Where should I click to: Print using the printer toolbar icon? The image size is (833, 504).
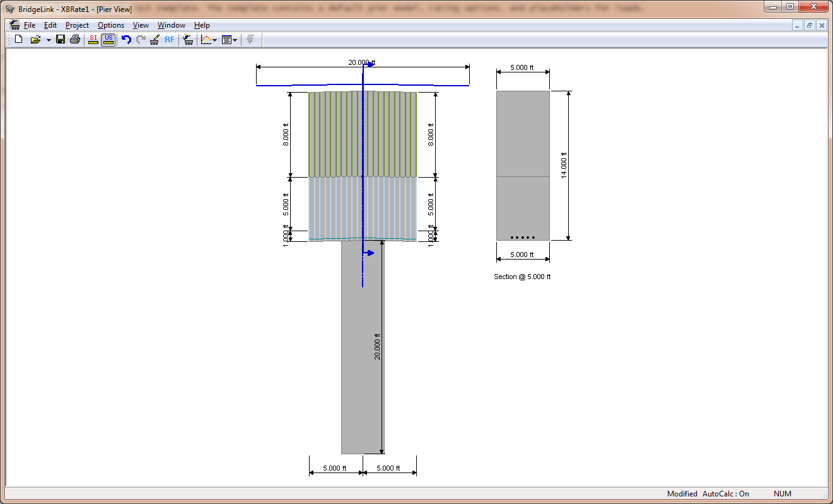75,40
